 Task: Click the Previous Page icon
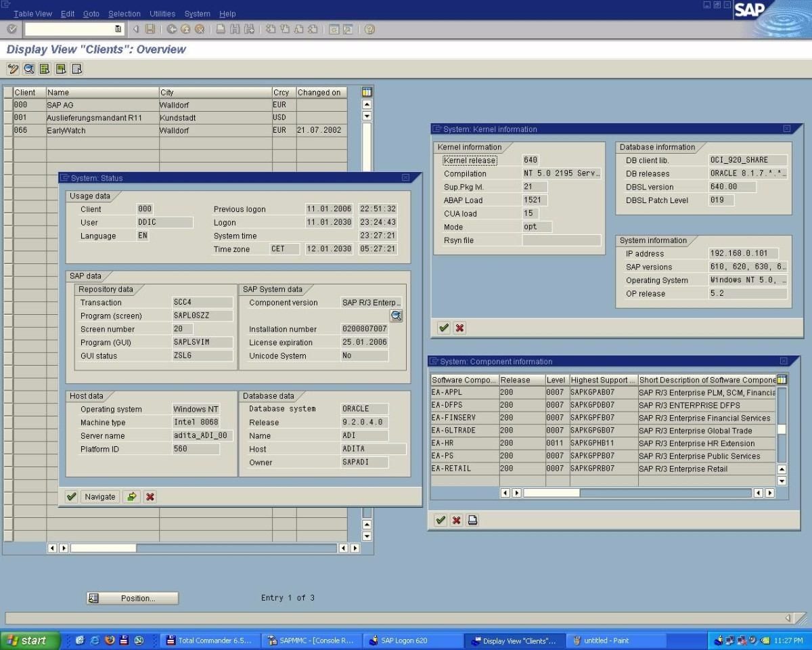(x=284, y=29)
